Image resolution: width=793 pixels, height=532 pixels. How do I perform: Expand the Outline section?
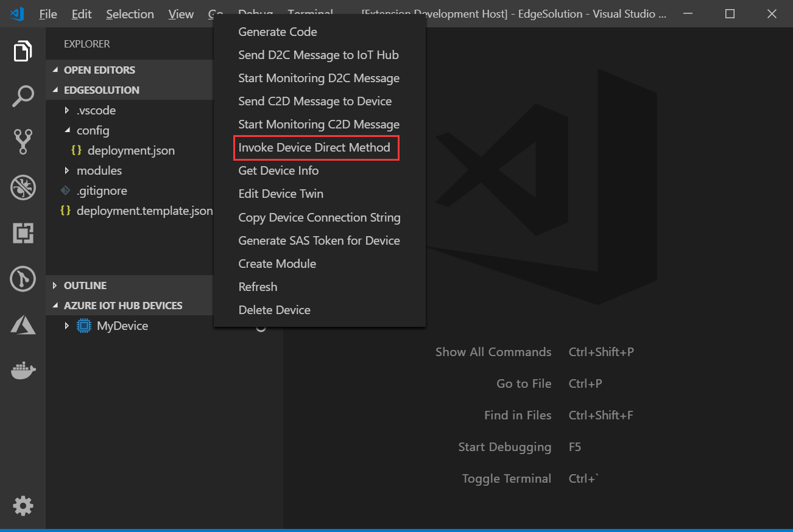(55, 285)
